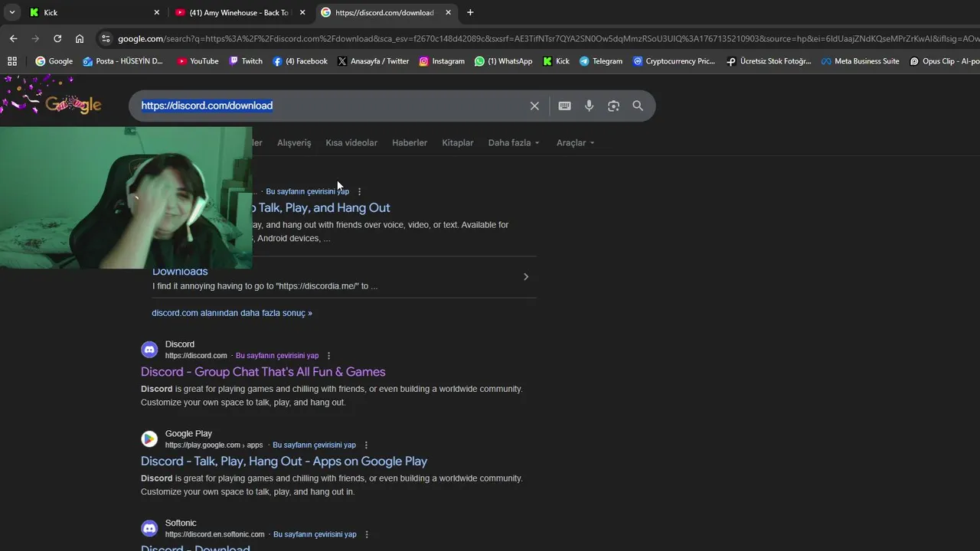This screenshot has height=551, width=980.
Task: Click discord.com alanından daha fazla sonuç
Action: [232, 313]
